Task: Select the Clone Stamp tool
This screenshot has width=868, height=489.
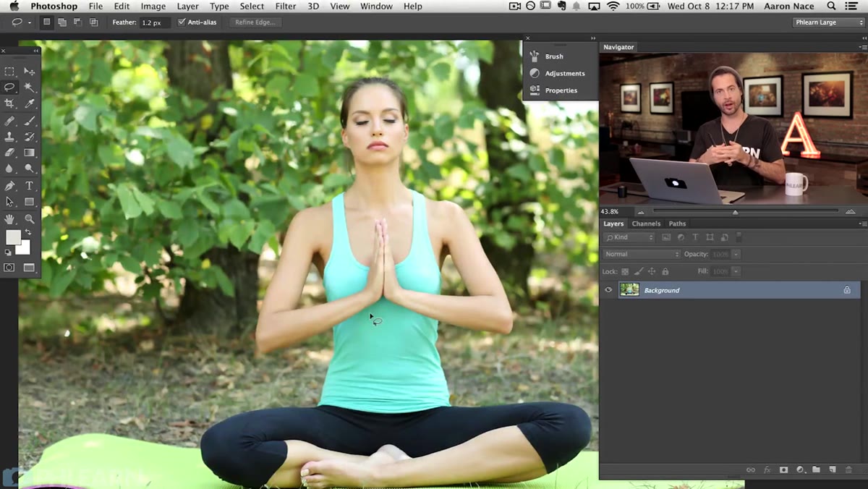Action: coord(9,137)
